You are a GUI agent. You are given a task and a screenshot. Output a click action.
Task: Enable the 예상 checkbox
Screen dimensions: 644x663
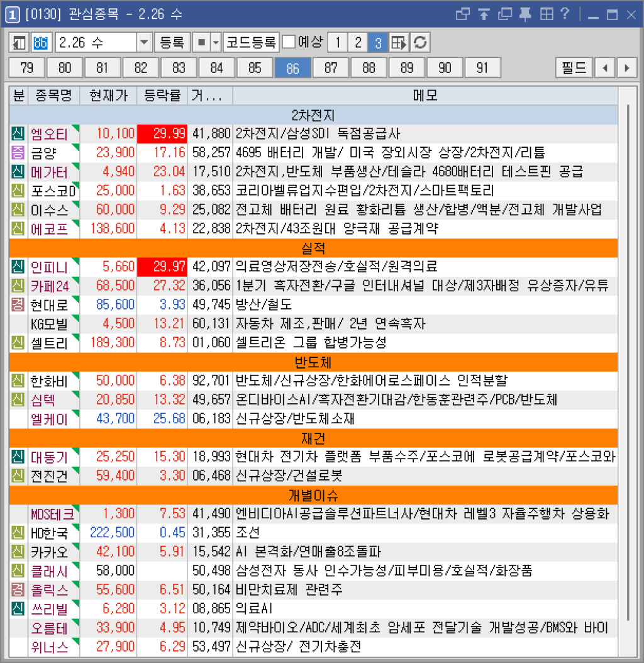pyautogui.click(x=289, y=42)
